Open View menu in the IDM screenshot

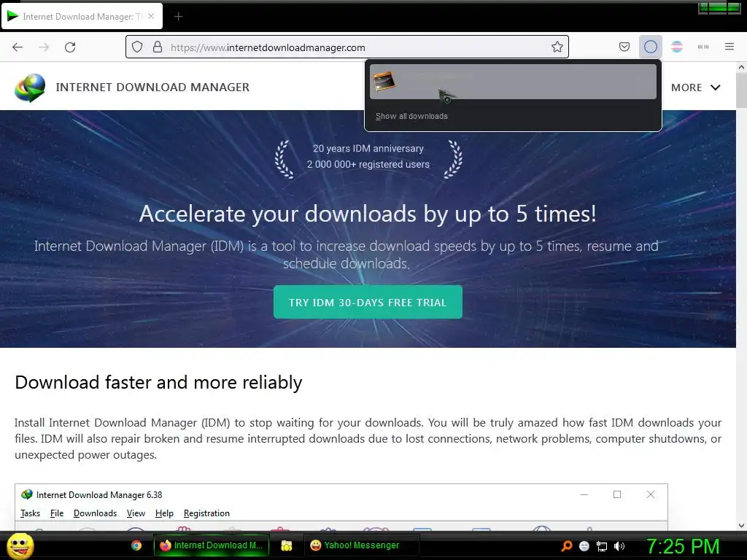pos(136,513)
